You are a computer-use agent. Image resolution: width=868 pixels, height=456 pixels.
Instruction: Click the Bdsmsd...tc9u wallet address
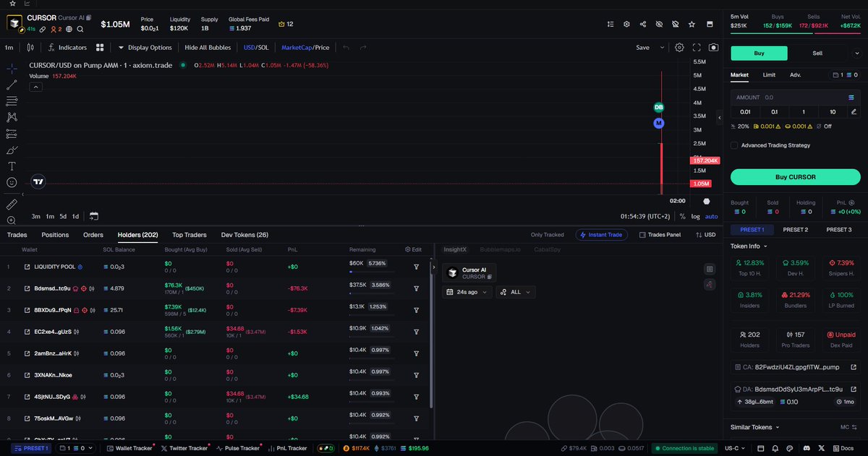(x=52, y=288)
